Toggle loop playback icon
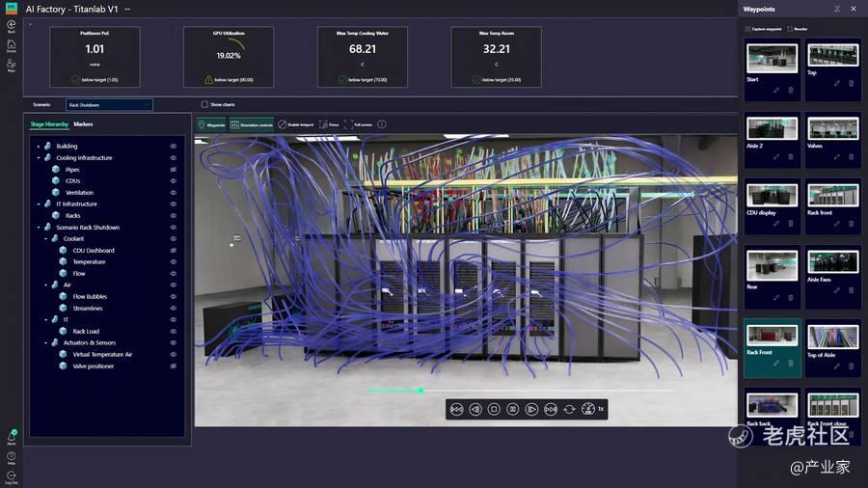 (569, 410)
